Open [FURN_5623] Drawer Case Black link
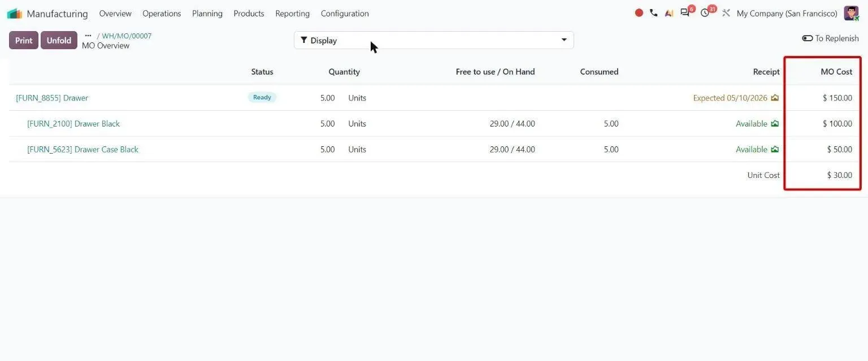 click(83, 150)
